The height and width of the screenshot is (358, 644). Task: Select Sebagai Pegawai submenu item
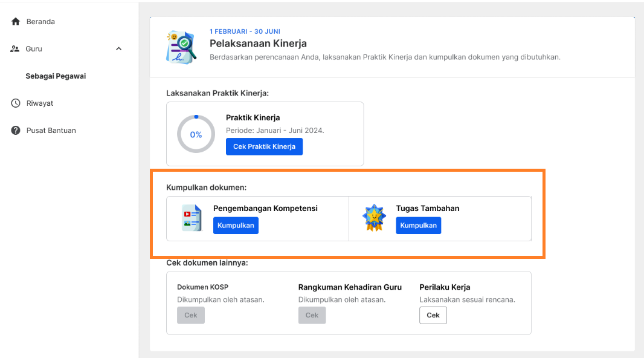pyautogui.click(x=56, y=76)
